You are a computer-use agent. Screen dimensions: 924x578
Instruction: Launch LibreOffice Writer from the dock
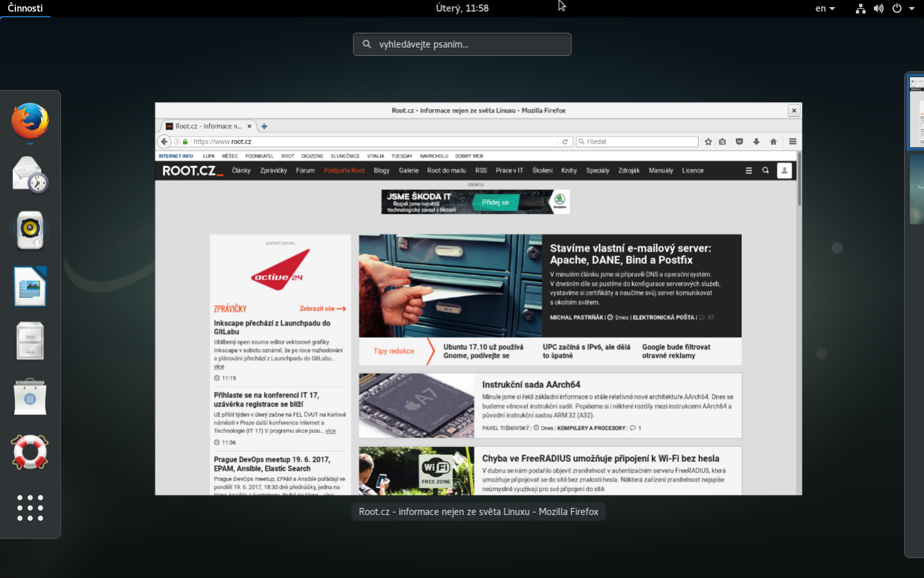(x=30, y=286)
